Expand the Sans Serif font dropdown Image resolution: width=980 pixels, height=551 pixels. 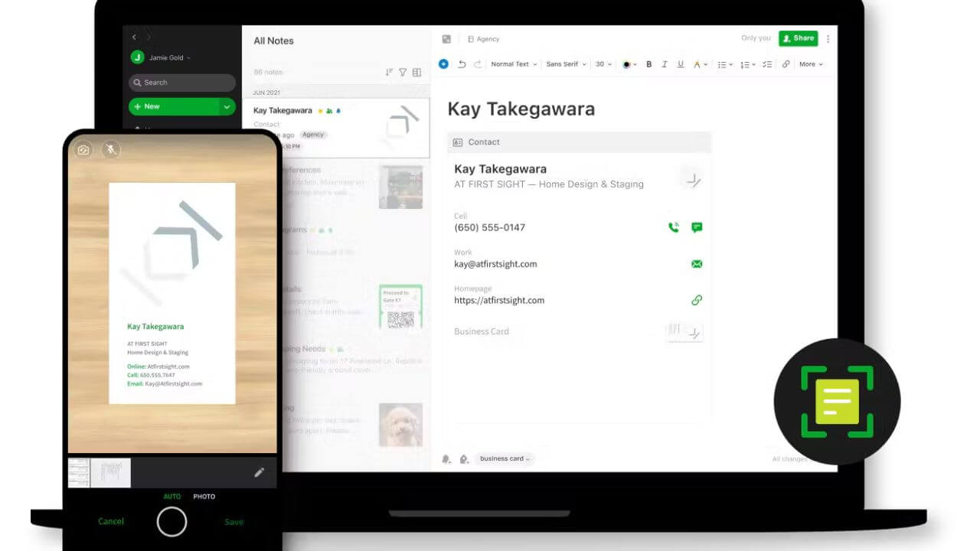click(566, 64)
